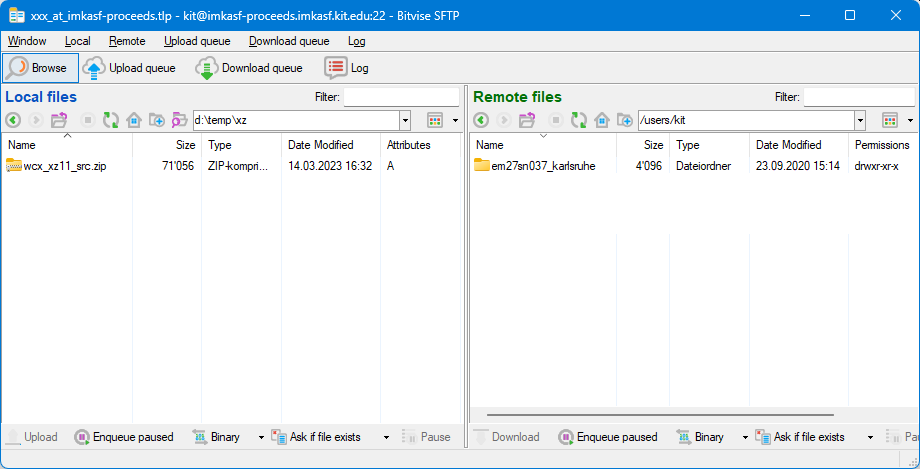Viewport: 920px width, 469px height.
Task: Expand remote path /users/kit dropdown
Action: pyautogui.click(x=860, y=120)
